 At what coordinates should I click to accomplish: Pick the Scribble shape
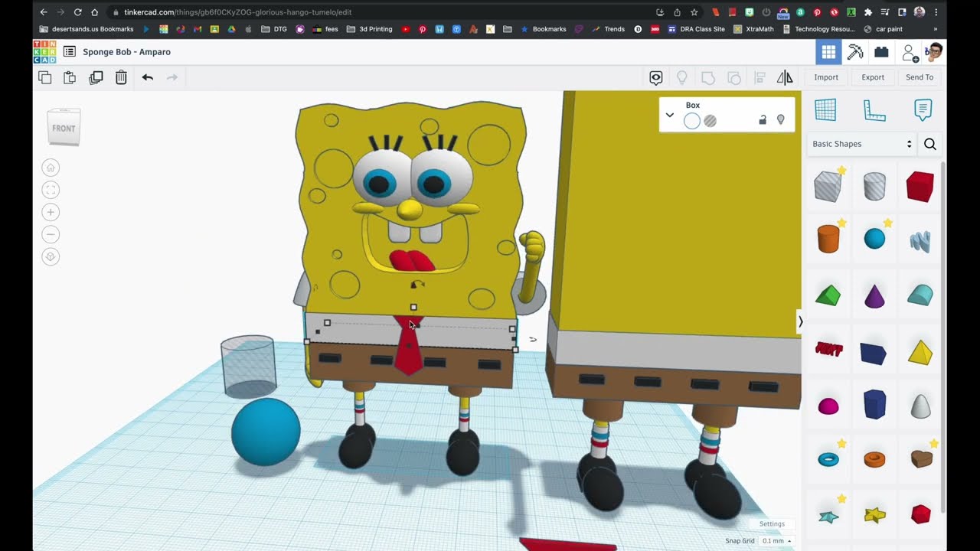920,242
